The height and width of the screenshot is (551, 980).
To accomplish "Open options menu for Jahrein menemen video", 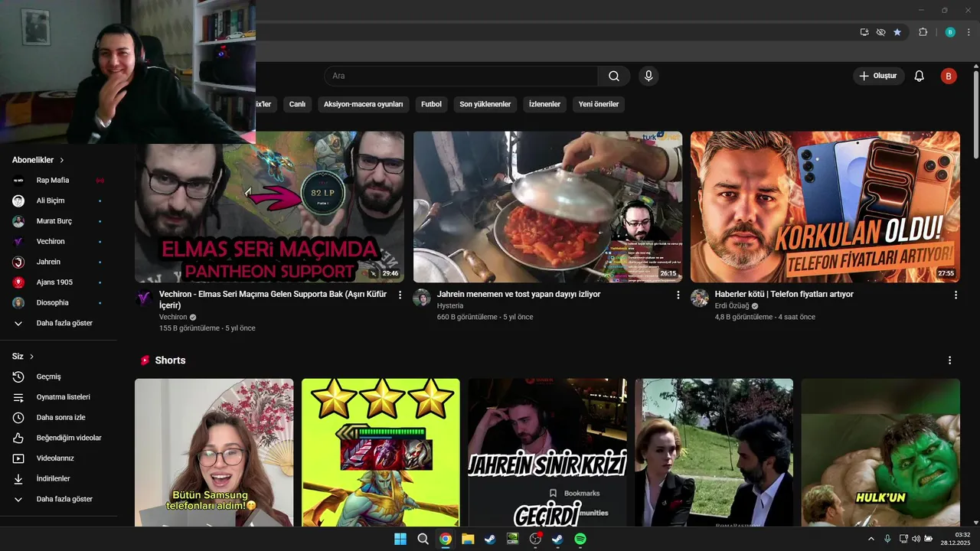I will click(x=678, y=295).
